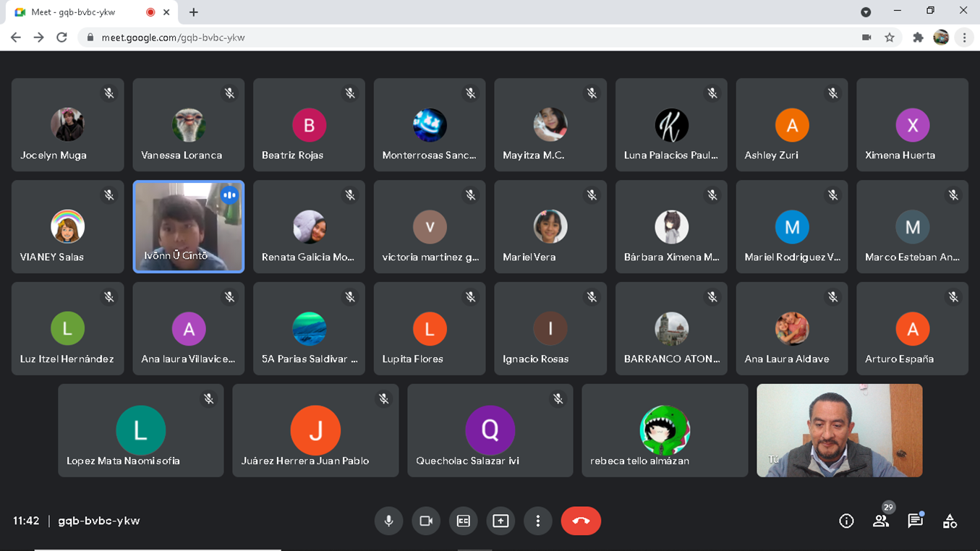The height and width of the screenshot is (551, 980).
Task: Open the tab search dropdown arrow in title bar
Action: point(866,12)
